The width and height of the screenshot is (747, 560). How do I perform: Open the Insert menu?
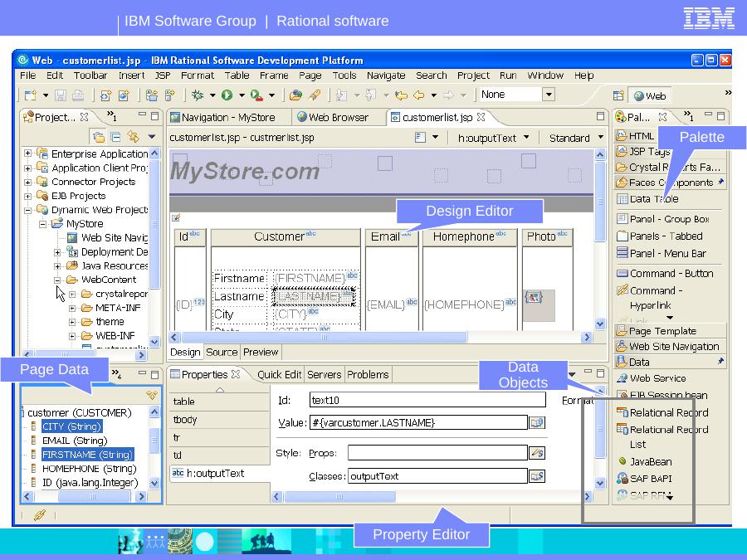[131, 75]
